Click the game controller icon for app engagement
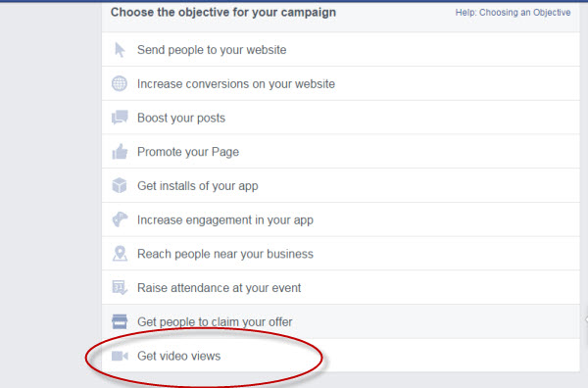The image size is (588, 388). click(x=120, y=219)
